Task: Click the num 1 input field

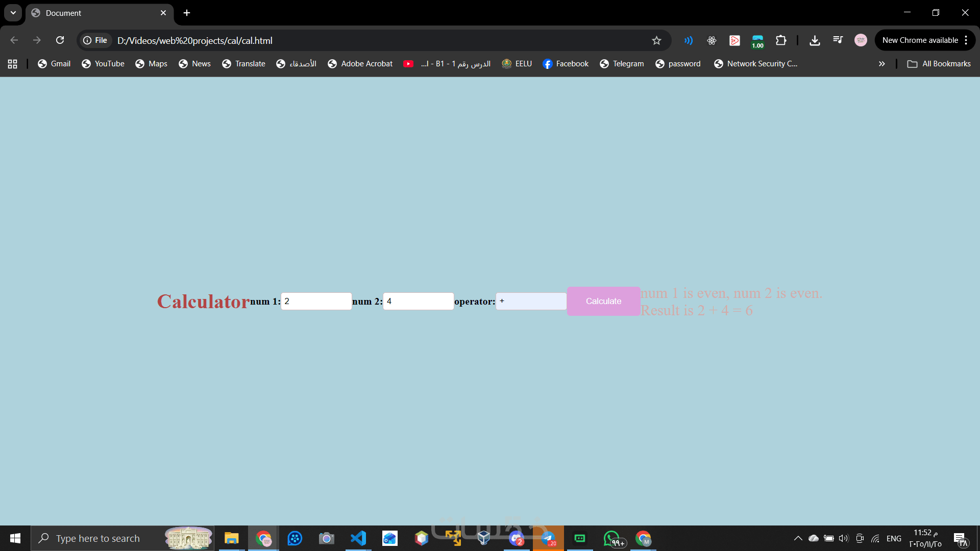Action: [316, 301]
